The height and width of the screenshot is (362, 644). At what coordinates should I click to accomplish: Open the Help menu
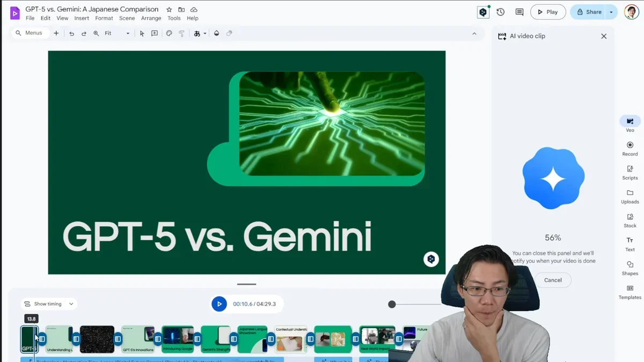click(193, 18)
